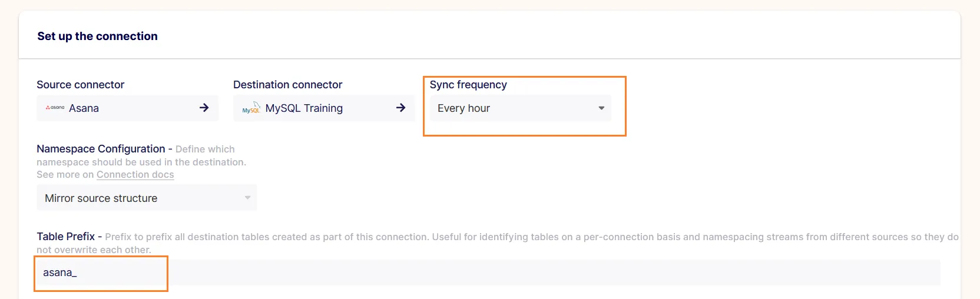Click the arrow icon beside MySQL Training

tap(400, 108)
